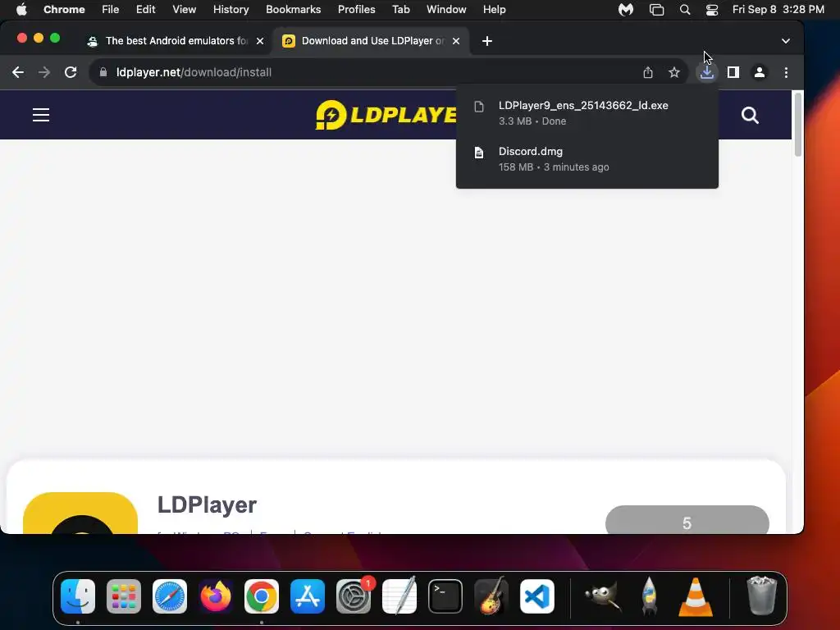
Task: Click Google Chrome in the Dock
Action: (x=262, y=596)
